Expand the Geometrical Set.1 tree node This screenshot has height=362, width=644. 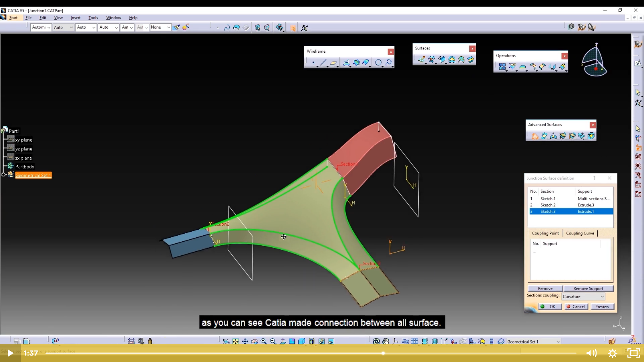(x=4, y=175)
